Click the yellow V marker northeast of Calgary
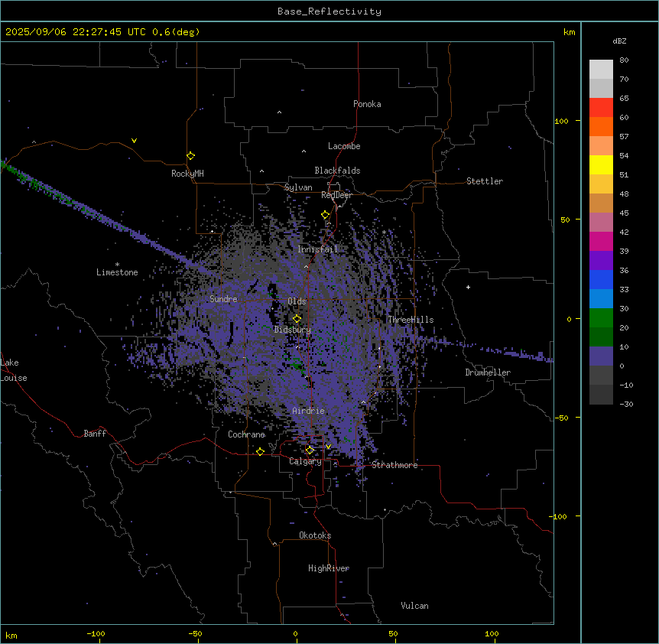Image resolution: width=659 pixels, height=644 pixels. [328, 447]
